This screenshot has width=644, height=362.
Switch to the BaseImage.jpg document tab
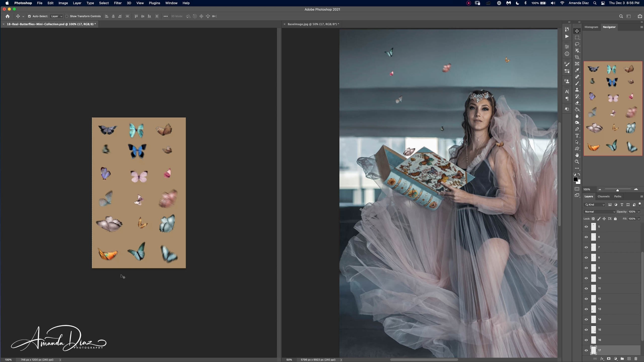[x=313, y=24]
